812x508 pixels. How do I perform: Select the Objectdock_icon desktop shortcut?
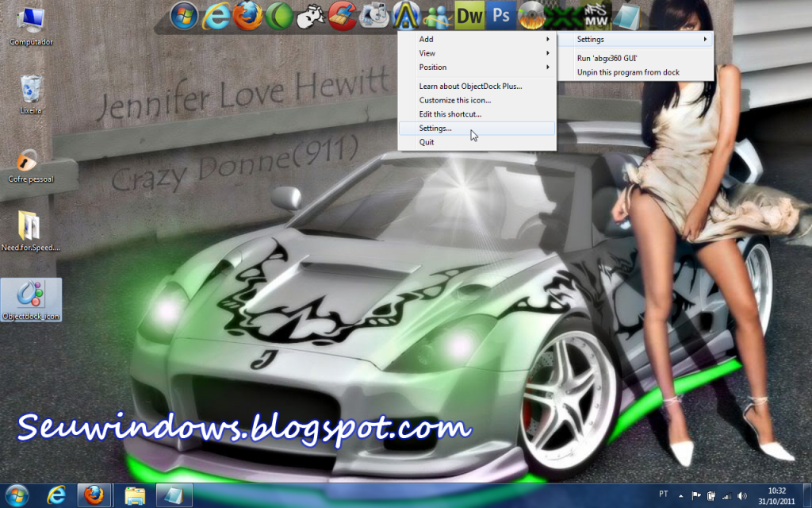click(32, 300)
